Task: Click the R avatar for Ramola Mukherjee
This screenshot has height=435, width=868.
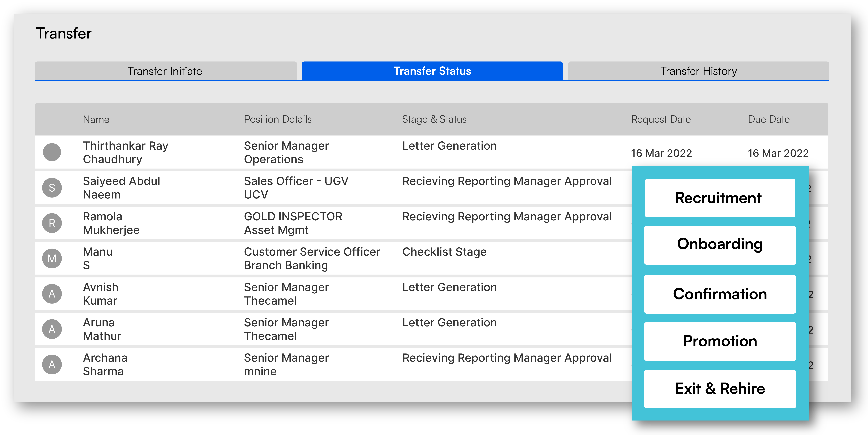Action: [x=52, y=223]
